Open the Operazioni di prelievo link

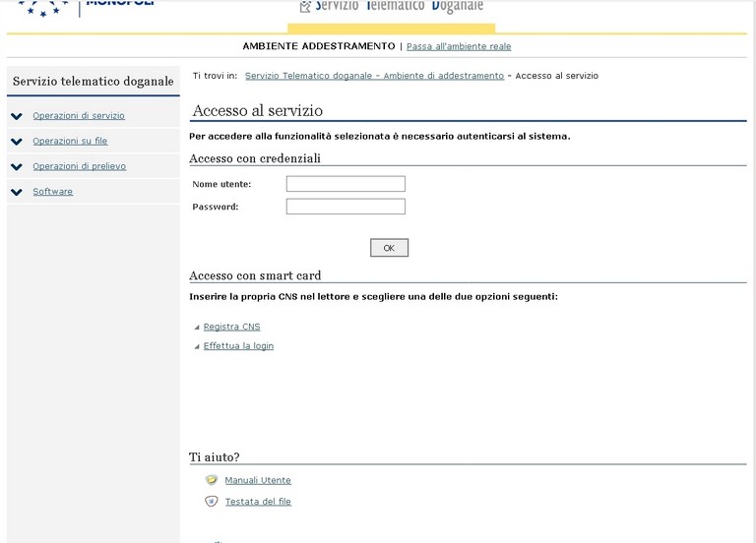(x=79, y=166)
